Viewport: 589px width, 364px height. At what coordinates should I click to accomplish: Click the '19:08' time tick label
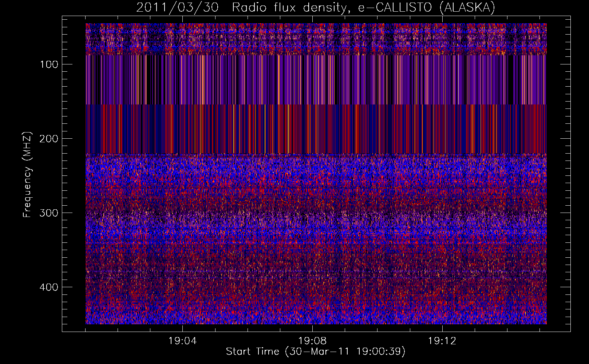[312, 341]
